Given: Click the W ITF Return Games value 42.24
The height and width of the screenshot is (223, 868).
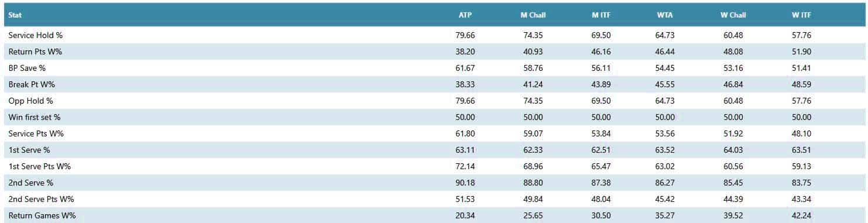Looking at the screenshot, I should click(x=801, y=215).
